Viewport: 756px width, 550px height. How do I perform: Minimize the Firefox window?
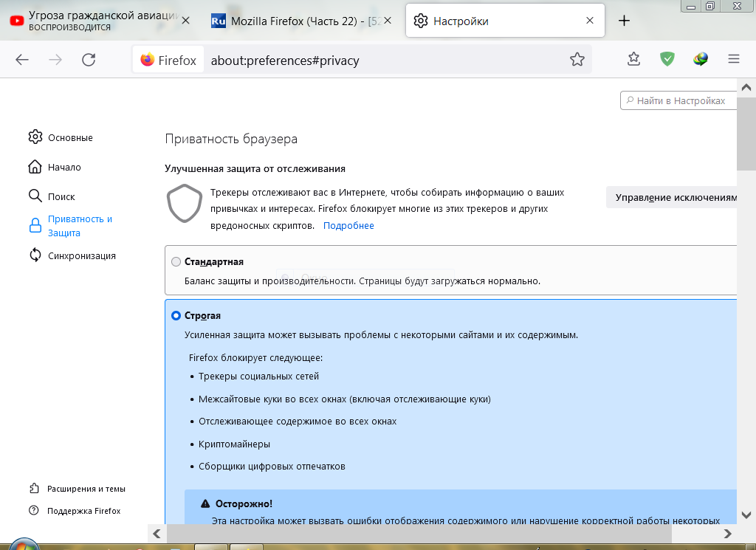point(691,7)
